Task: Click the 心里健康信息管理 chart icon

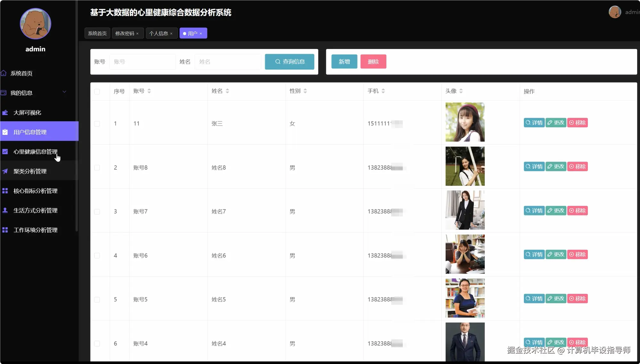Action: point(5,151)
